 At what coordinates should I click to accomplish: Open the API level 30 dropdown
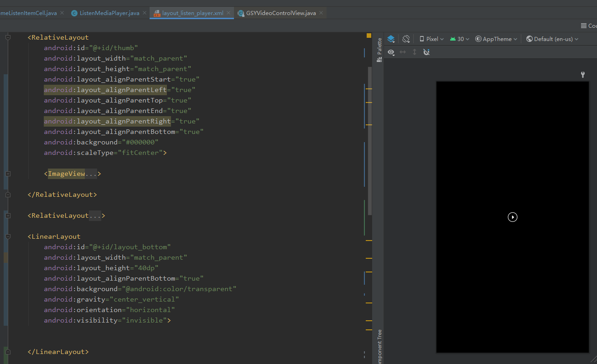(x=459, y=39)
